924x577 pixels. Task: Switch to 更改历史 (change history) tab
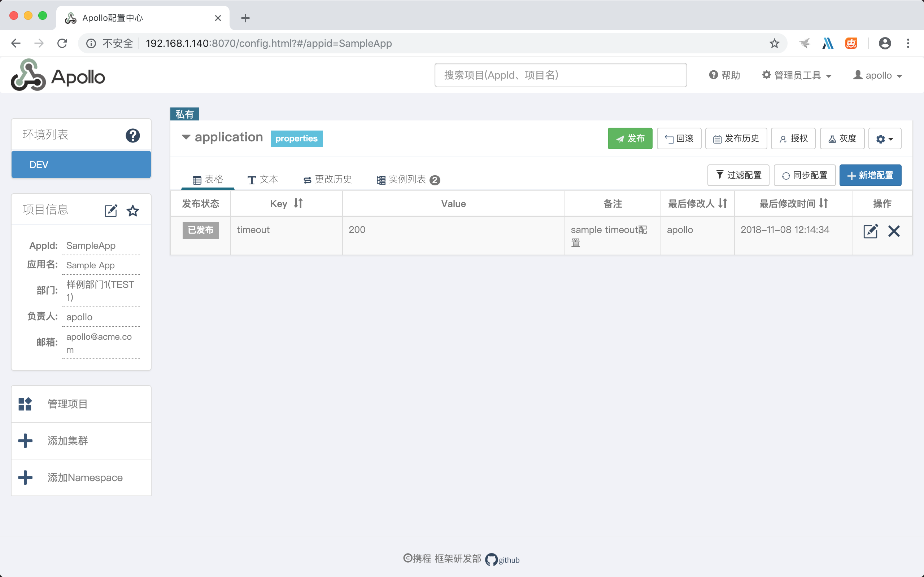[328, 180]
